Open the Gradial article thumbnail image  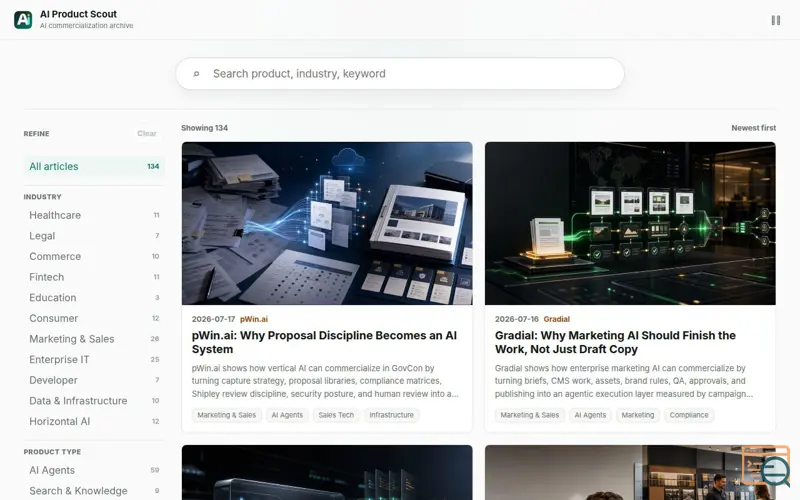[630, 223]
